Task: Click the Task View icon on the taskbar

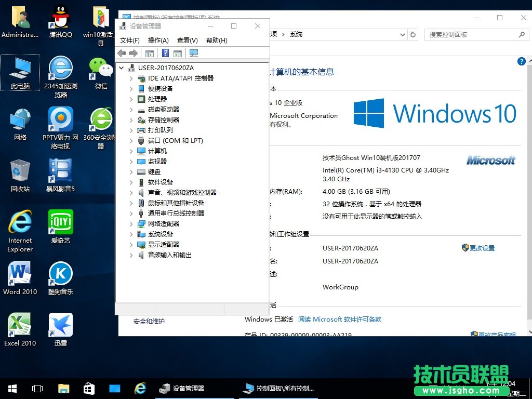Action: (x=37, y=389)
